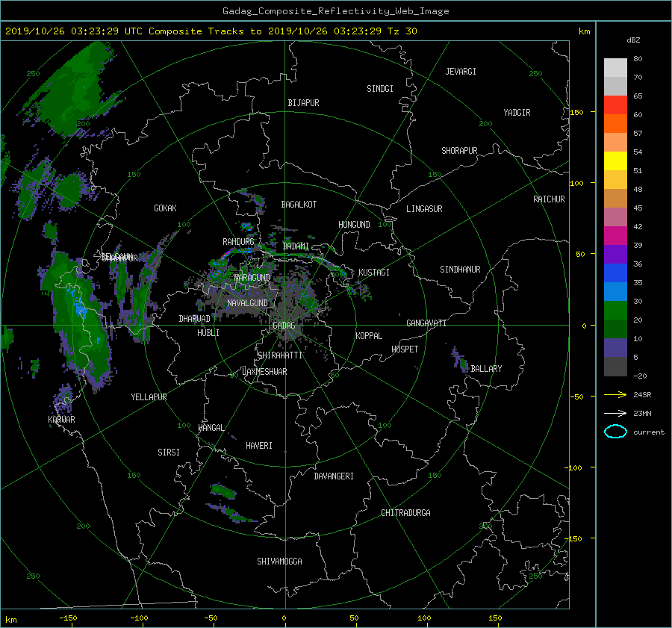This screenshot has width=672, height=628.
Task: Click the YADGIR city label
Action: coord(517,112)
